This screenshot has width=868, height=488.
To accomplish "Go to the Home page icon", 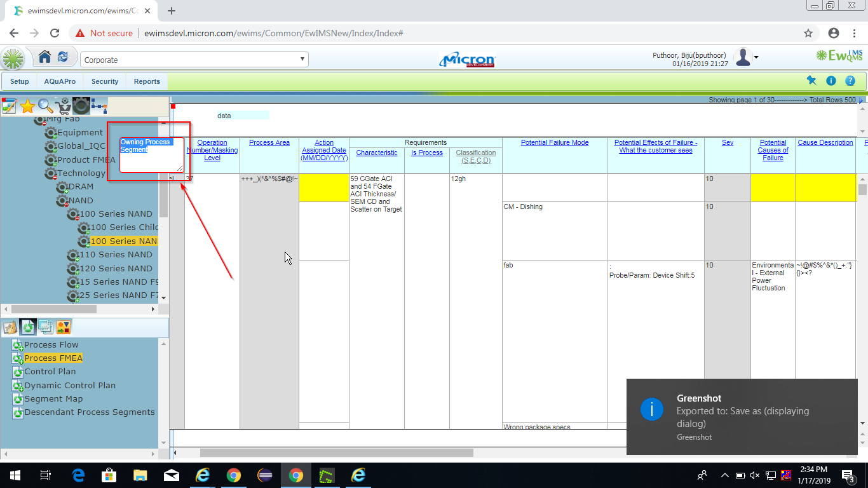I will pos(44,57).
